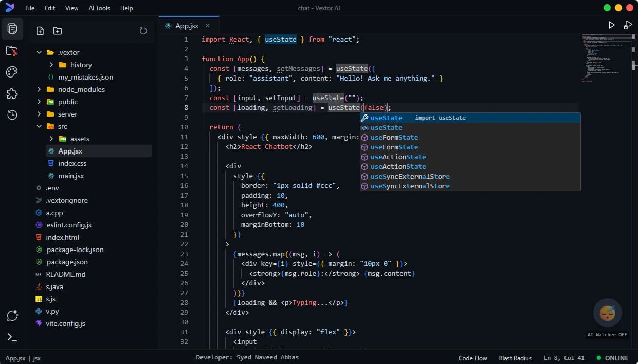
Task: Click the ESLint icon of eslint.config.js
Action: coord(39,225)
